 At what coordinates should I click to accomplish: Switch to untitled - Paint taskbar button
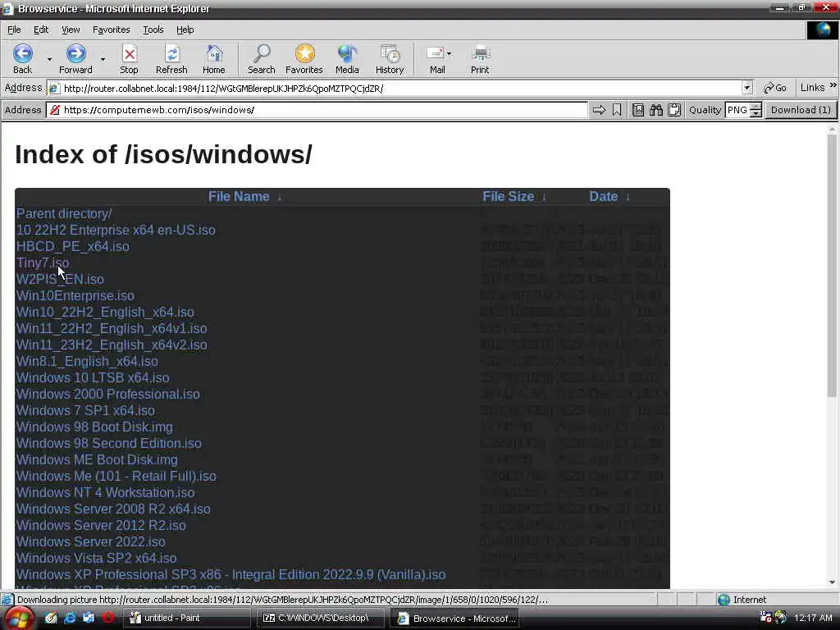186,618
